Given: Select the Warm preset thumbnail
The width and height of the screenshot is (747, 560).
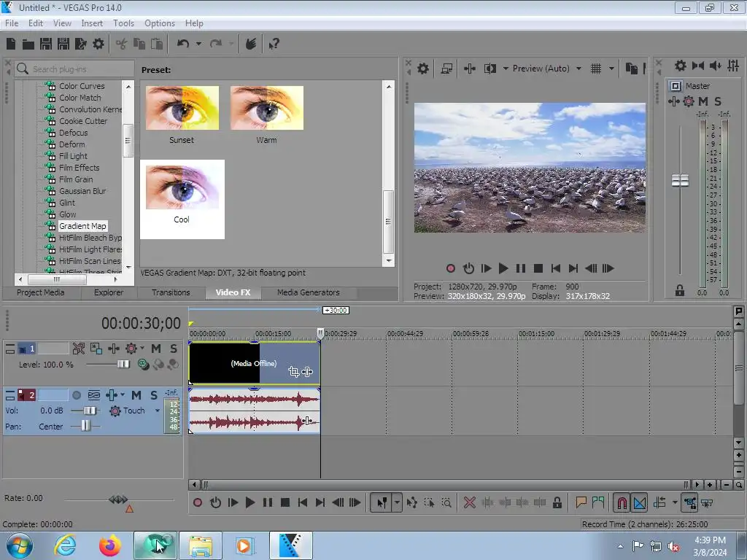Looking at the screenshot, I should coord(267,108).
